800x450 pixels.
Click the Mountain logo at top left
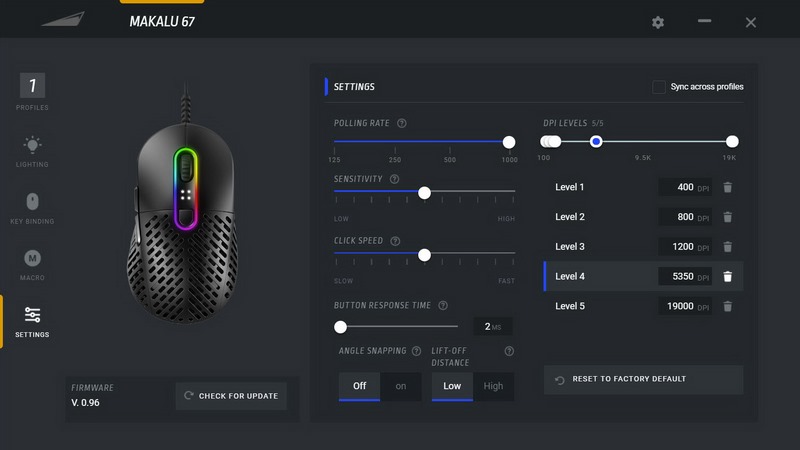click(x=63, y=19)
